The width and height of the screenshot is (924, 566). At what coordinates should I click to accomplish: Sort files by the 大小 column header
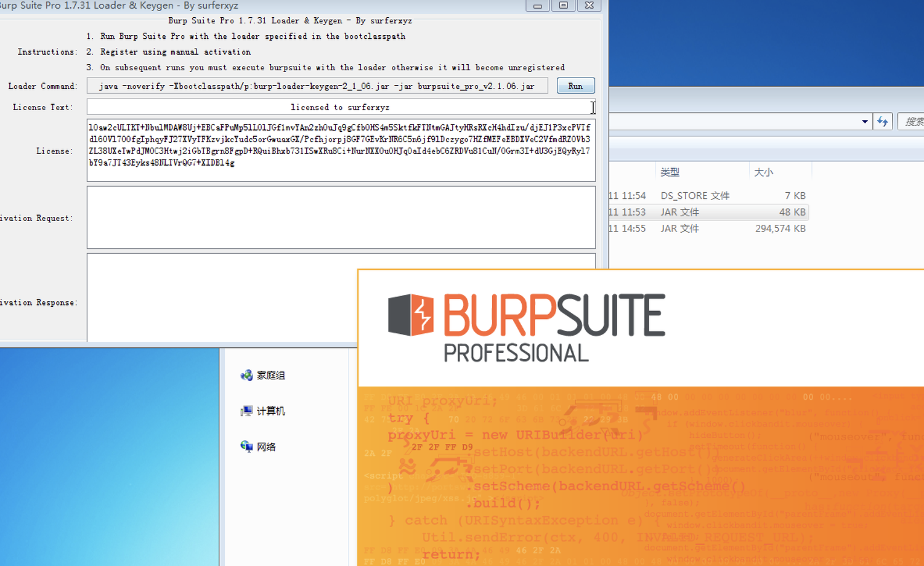click(x=763, y=172)
